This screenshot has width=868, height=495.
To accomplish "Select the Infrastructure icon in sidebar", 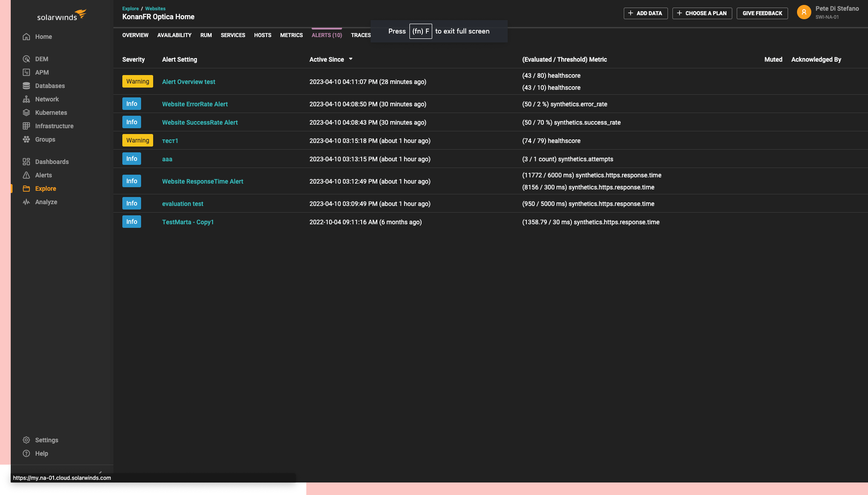I will (26, 126).
